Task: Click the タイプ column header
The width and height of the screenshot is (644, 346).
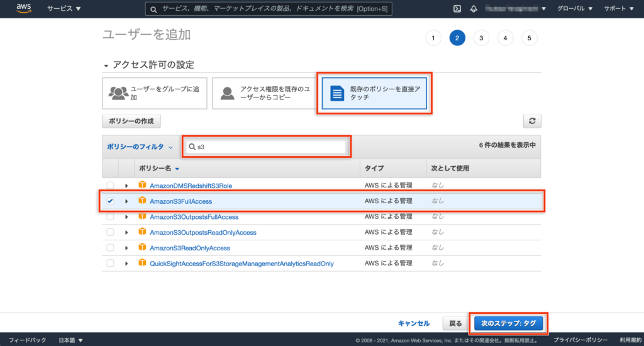Action: tap(374, 169)
